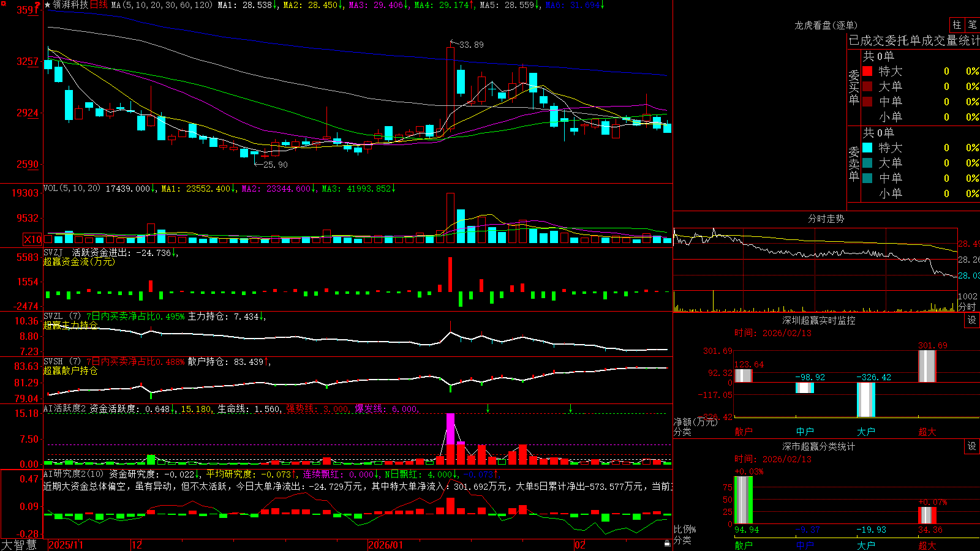Open 设 settings for 深圳超赢实时监控
The height and width of the screenshot is (551, 980).
coord(972,320)
